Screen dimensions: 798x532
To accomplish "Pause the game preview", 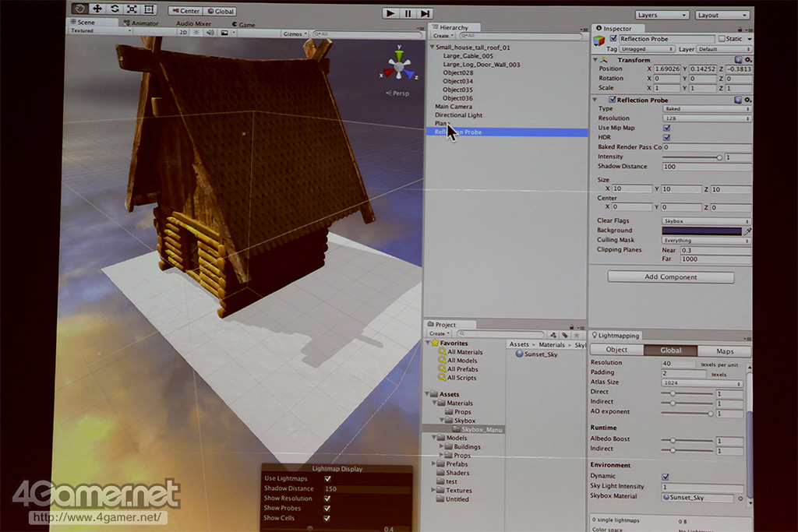I will (408, 13).
